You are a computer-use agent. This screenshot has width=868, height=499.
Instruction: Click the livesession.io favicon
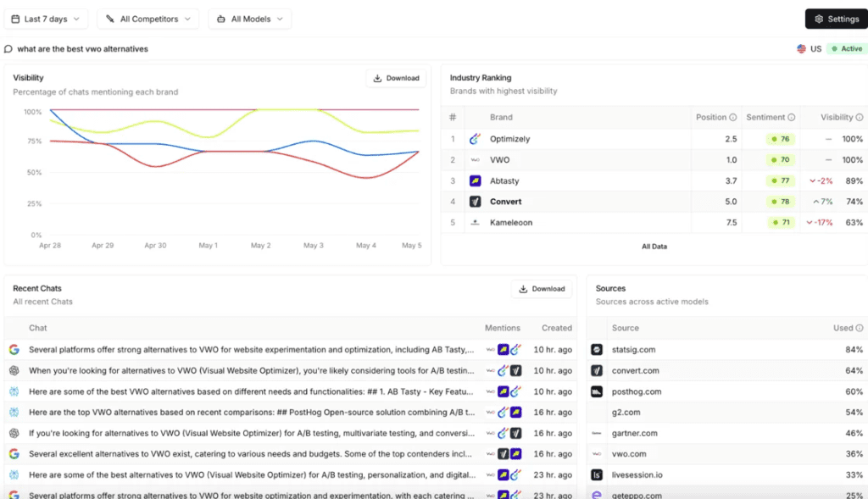(596, 474)
